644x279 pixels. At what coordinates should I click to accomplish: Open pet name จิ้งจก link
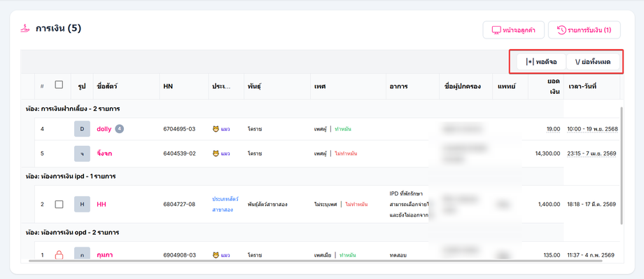pos(104,154)
